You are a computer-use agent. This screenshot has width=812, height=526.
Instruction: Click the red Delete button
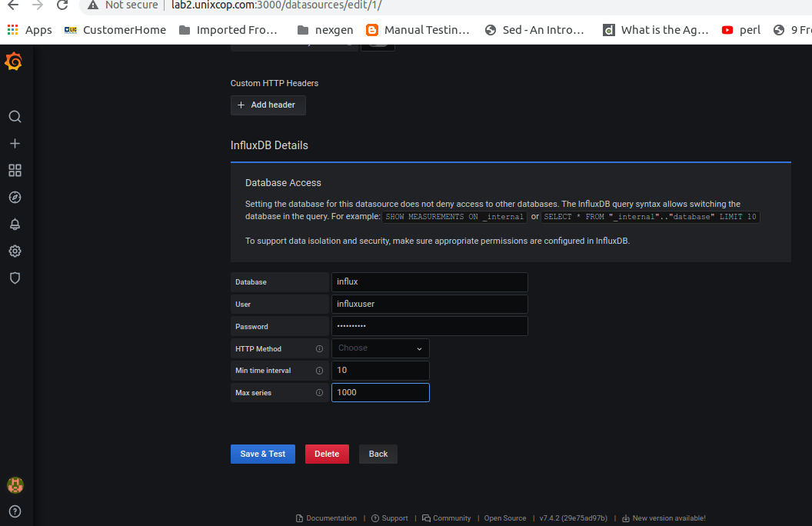pyautogui.click(x=328, y=454)
